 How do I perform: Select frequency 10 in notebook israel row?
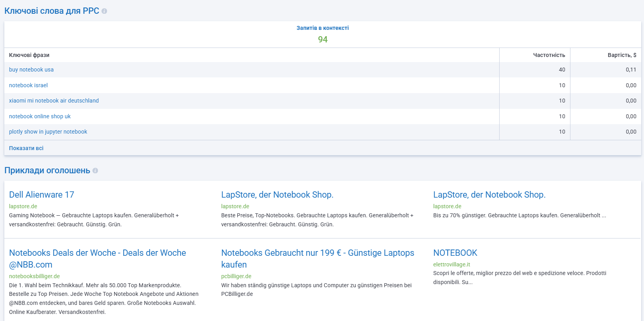[562, 85]
